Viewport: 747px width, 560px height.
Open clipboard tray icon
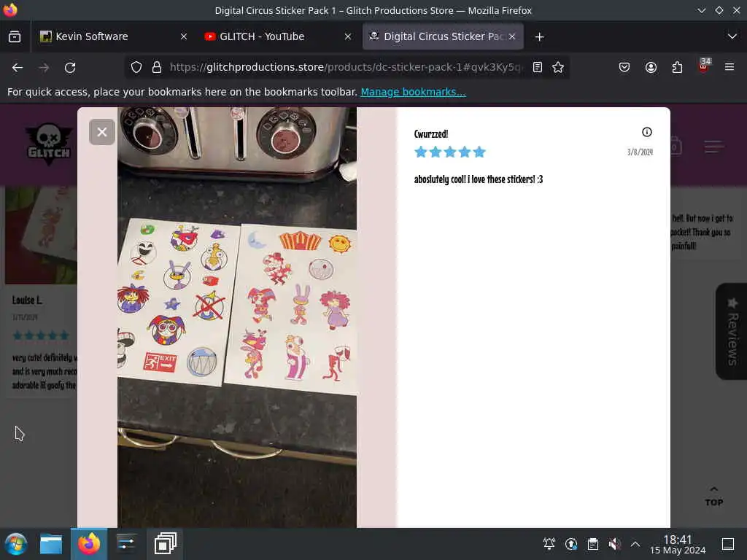click(x=592, y=543)
